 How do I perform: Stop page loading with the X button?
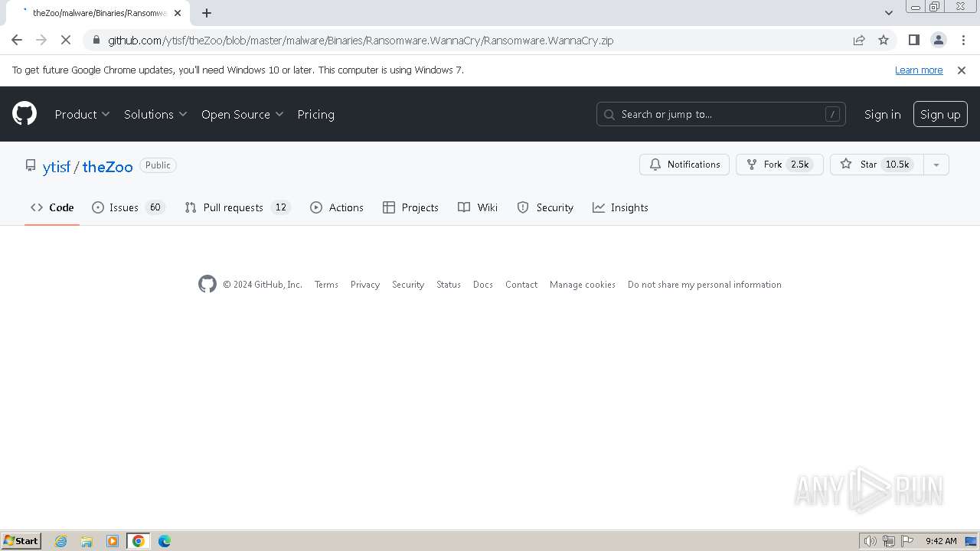tap(66, 40)
